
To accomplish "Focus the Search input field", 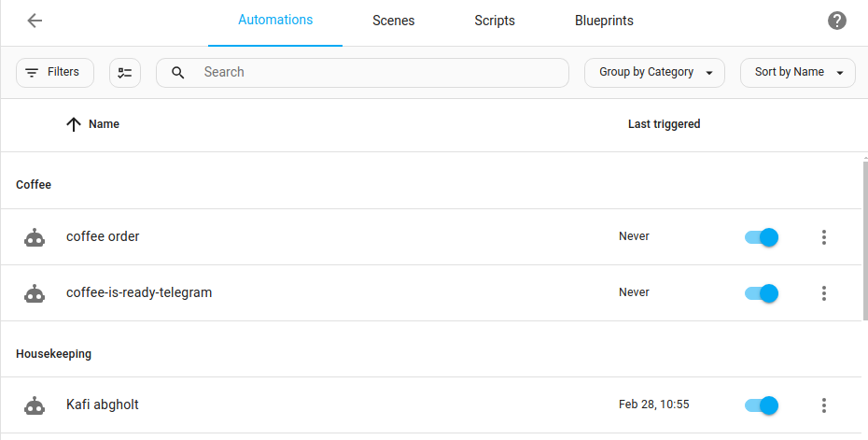I will pyautogui.click(x=373, y=73).
